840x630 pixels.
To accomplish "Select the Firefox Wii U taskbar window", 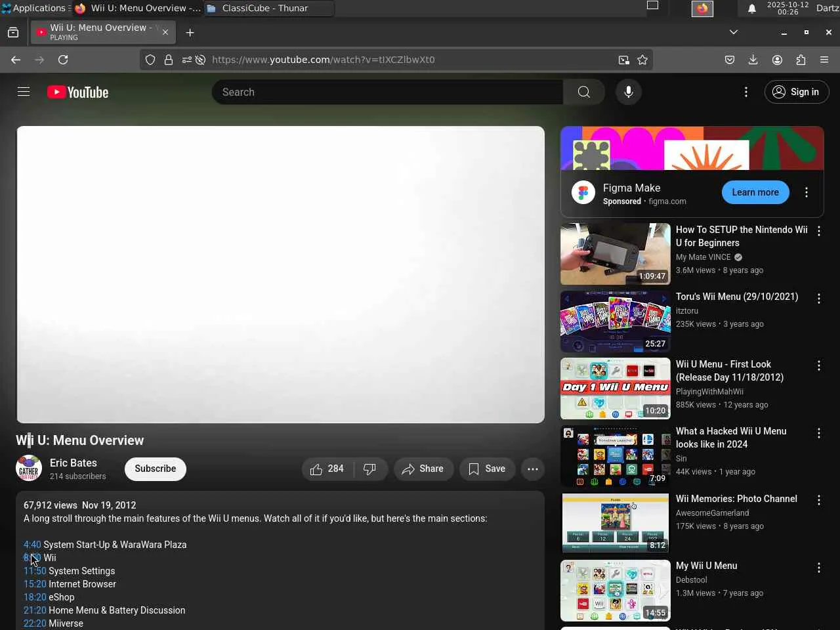I will point(138,9).
